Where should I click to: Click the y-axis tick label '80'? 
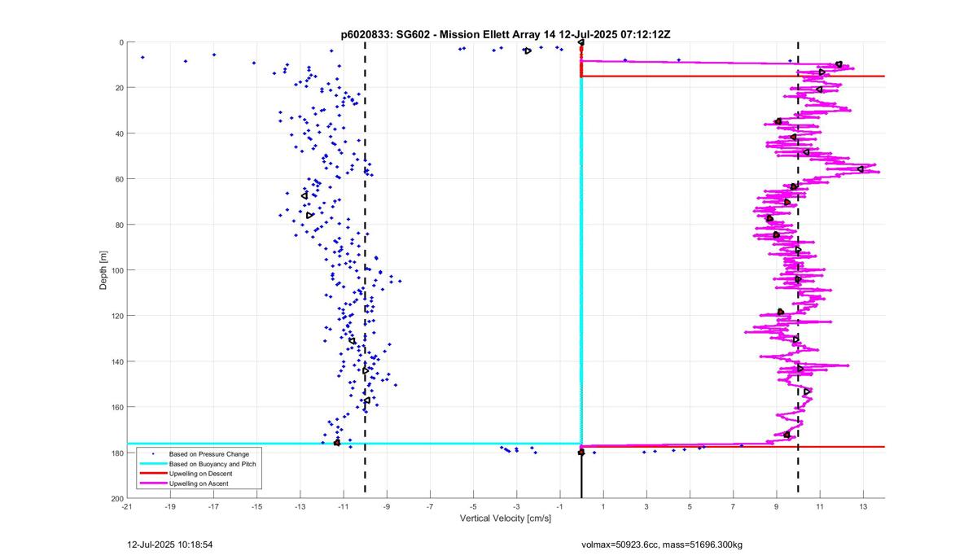pyautogui.click(x=119, y=225)
